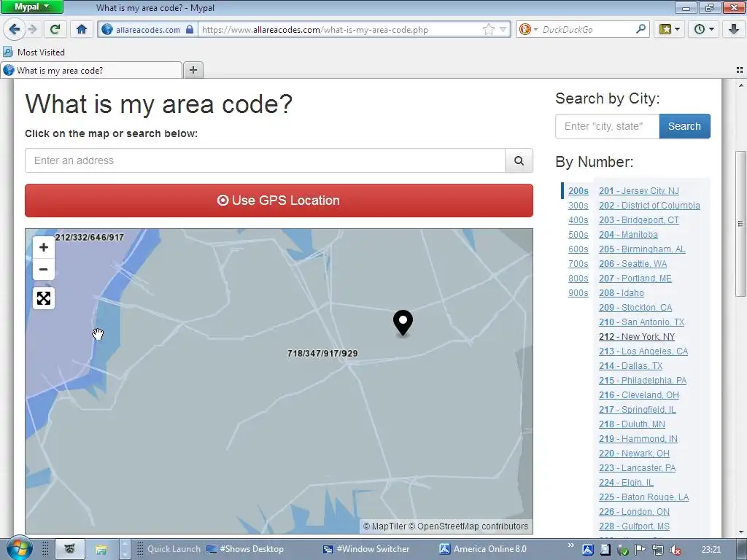The height and width of the screenshot is (560, 747).
Task: Open the browser home page
Action: click(82, 29)
